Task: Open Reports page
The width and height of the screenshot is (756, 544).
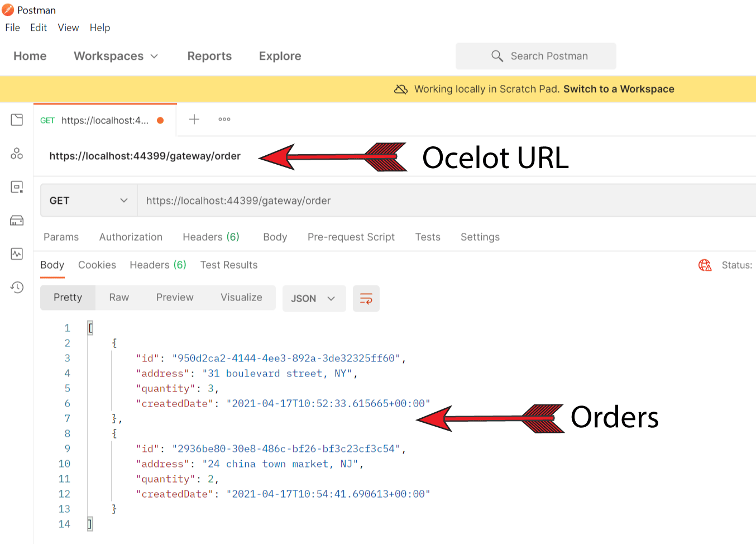Action: pos(209,56)
